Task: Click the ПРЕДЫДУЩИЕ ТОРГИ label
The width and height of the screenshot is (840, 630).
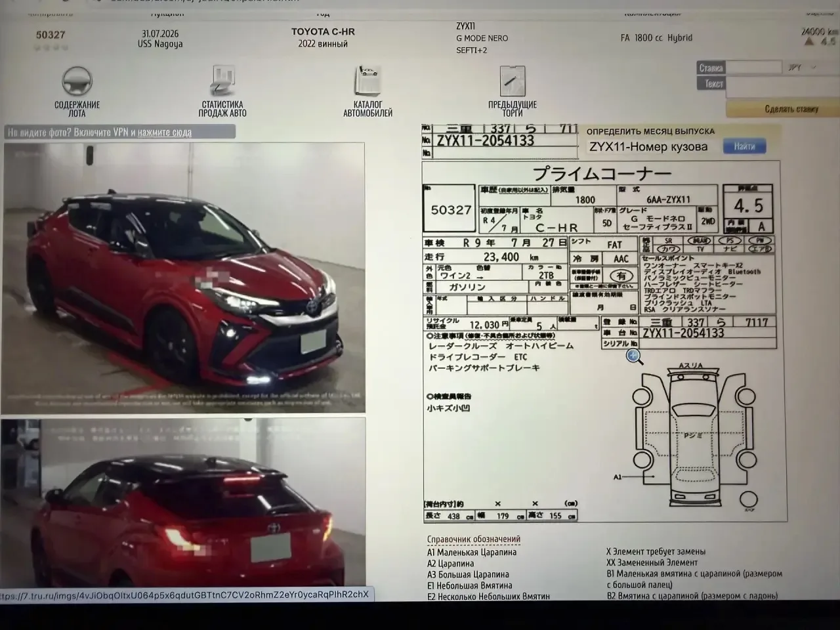Action: coord(512,109)
